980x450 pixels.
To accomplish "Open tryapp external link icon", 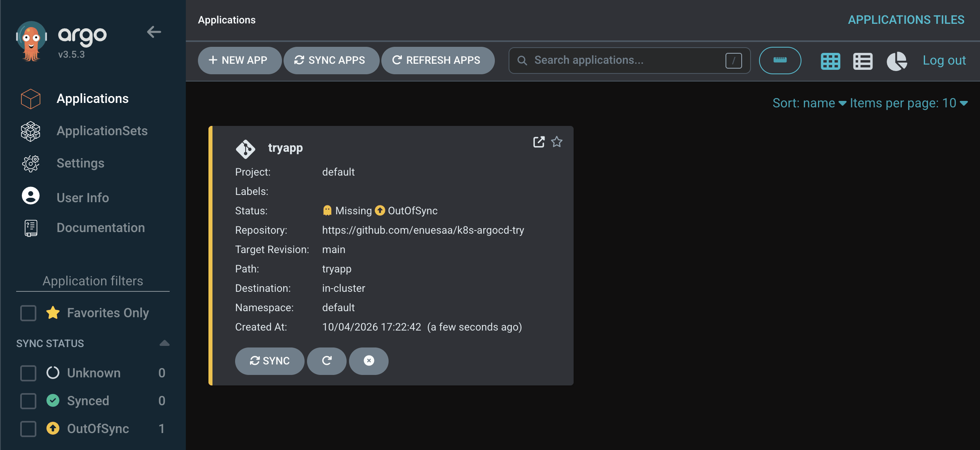I will click(539, 142).
